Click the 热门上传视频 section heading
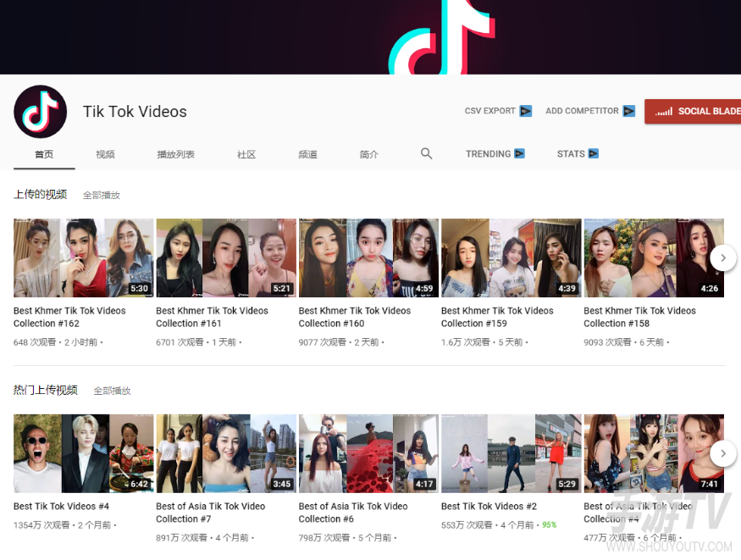 [46, 390]
